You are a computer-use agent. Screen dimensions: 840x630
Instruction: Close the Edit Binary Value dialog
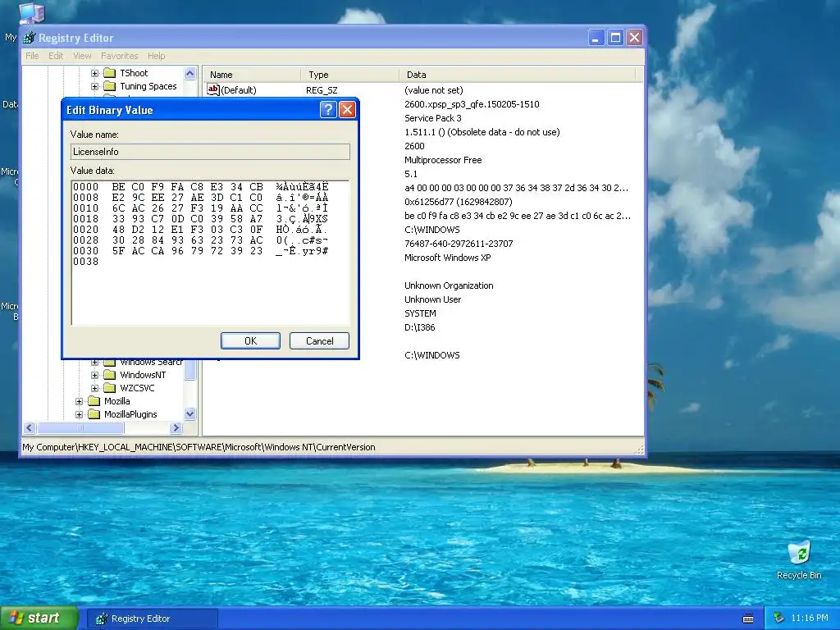pyautogui.click(x=347, y=110)
